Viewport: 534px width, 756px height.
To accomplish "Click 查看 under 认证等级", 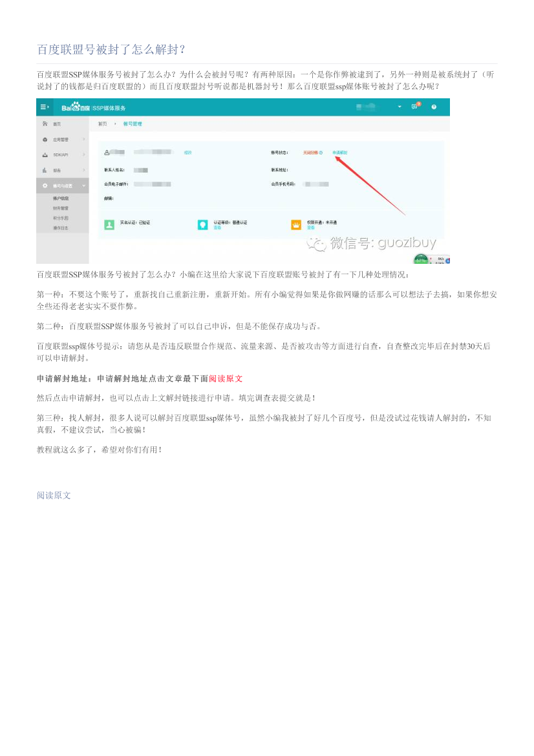I will tap(217, 228).
